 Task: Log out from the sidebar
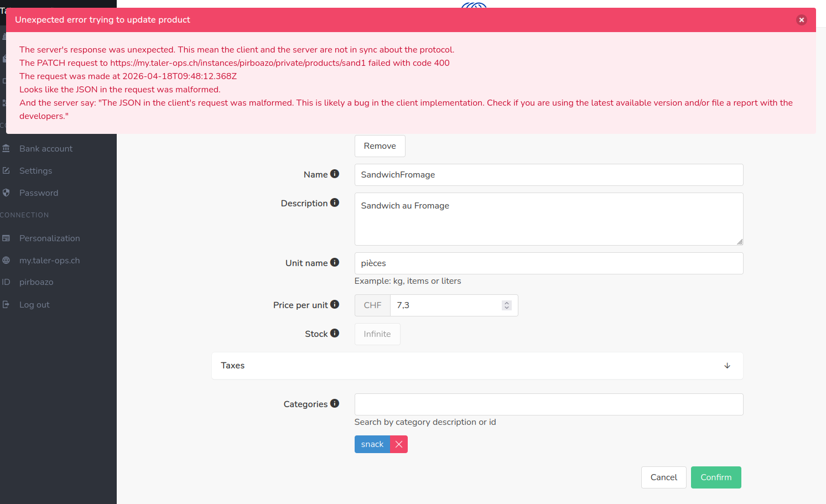point(34,305)
